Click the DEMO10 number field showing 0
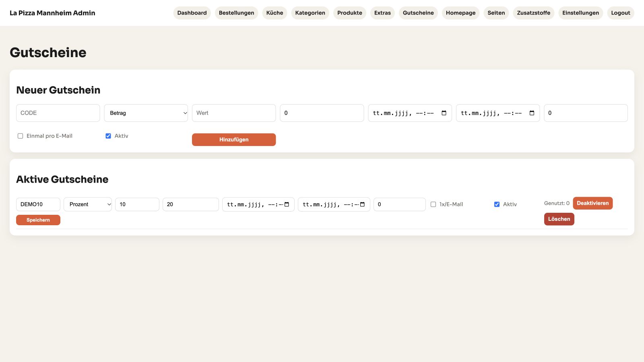This screenshot has height=362, width=644. tap(400, 204)
